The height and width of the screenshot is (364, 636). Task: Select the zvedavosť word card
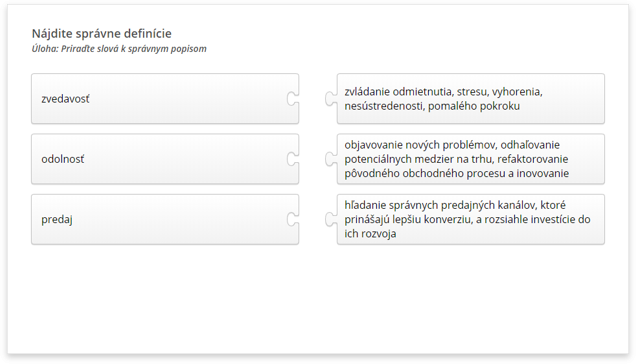165,99
